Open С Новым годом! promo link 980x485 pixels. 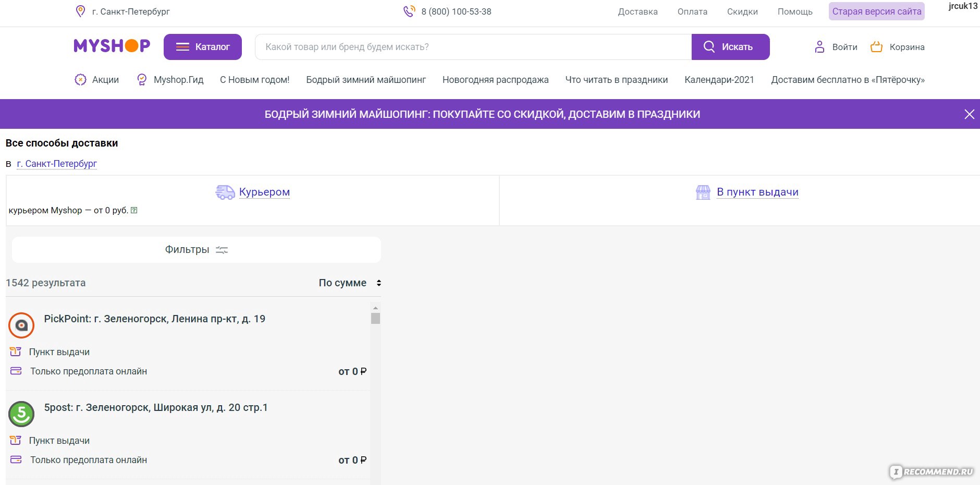(x=254, y=80)
